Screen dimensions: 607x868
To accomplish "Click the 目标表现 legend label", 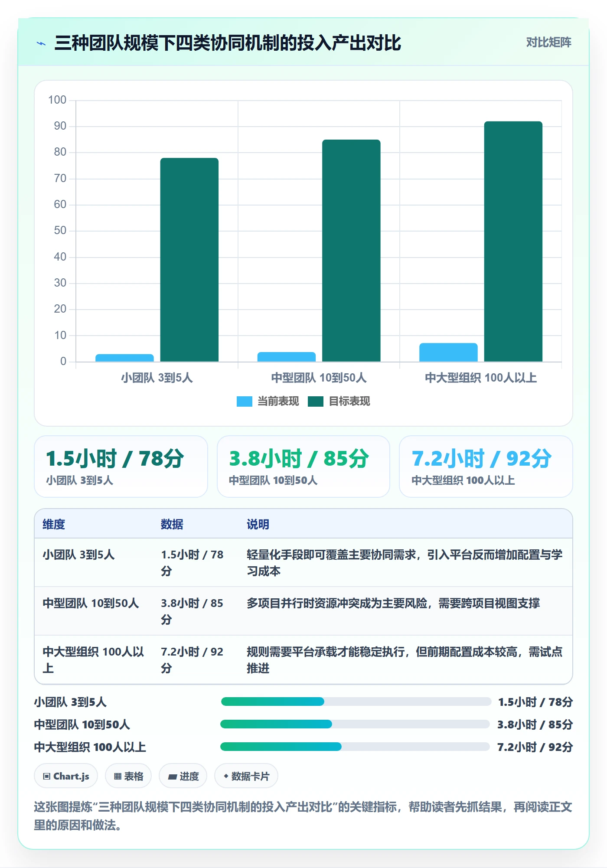I will 349,401.
